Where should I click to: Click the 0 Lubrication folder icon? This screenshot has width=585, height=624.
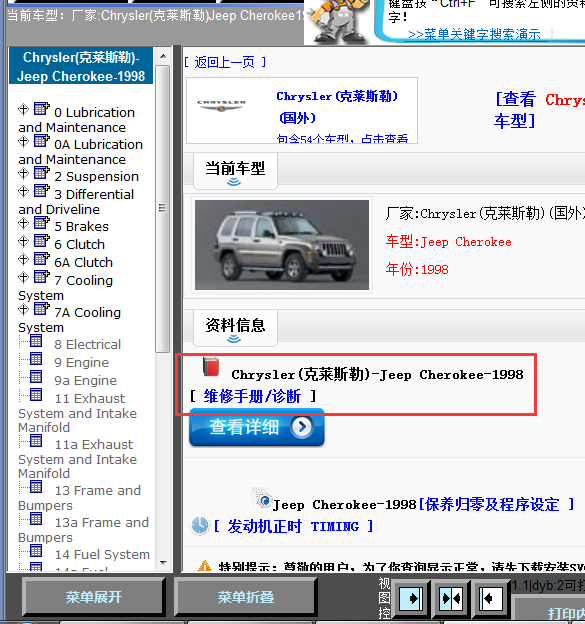click(x=41, y=108)
